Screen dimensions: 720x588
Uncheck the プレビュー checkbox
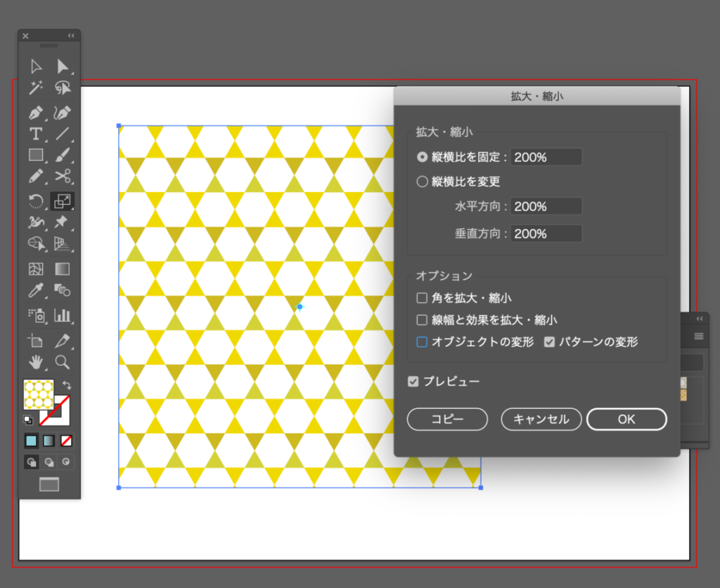pyautogui.click(x=413, y=381)
